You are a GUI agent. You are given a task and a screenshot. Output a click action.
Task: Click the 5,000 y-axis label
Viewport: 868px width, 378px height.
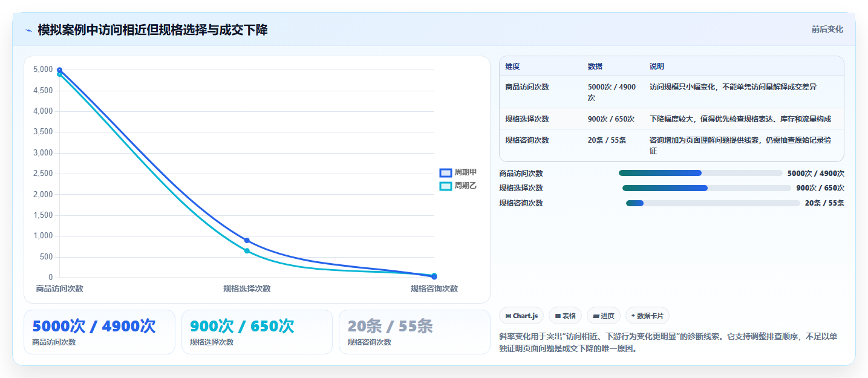tap(43, 70)
